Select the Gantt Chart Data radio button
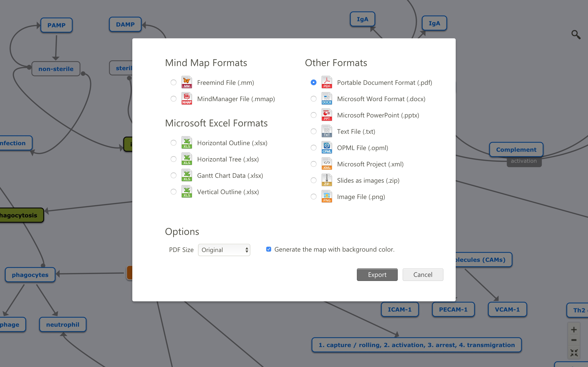Screen dimensions: 588x367 coord(173,175)
